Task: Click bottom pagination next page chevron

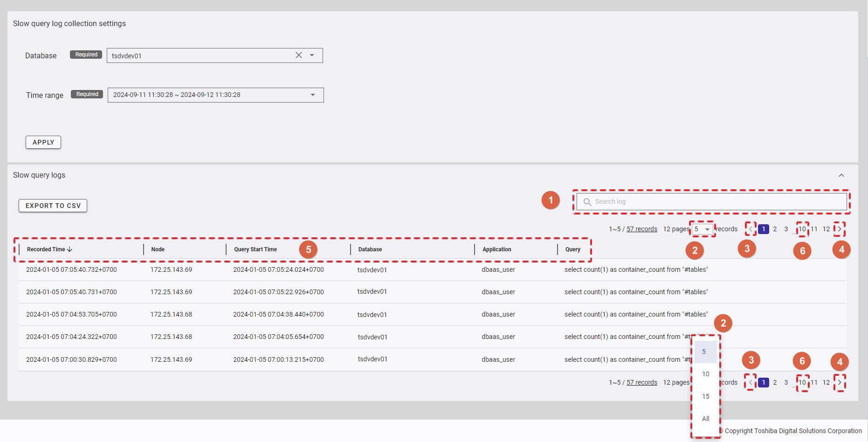Action: 840,382
